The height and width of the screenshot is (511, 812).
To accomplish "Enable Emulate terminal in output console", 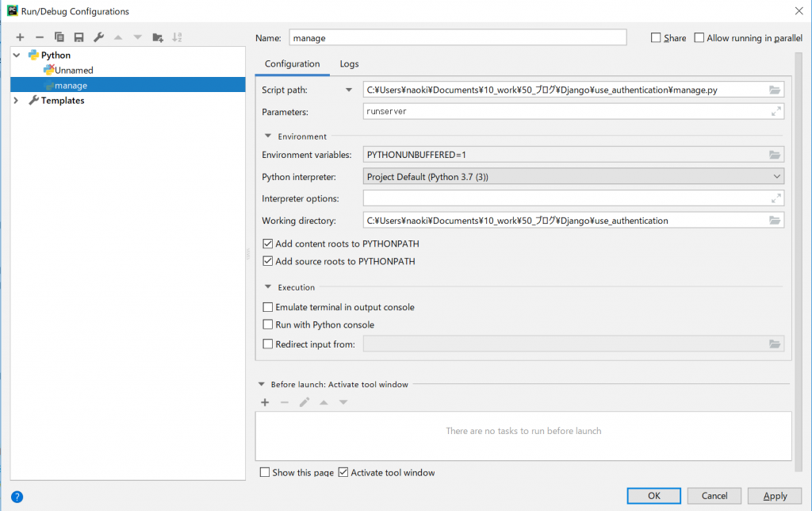I will point(267,307).
